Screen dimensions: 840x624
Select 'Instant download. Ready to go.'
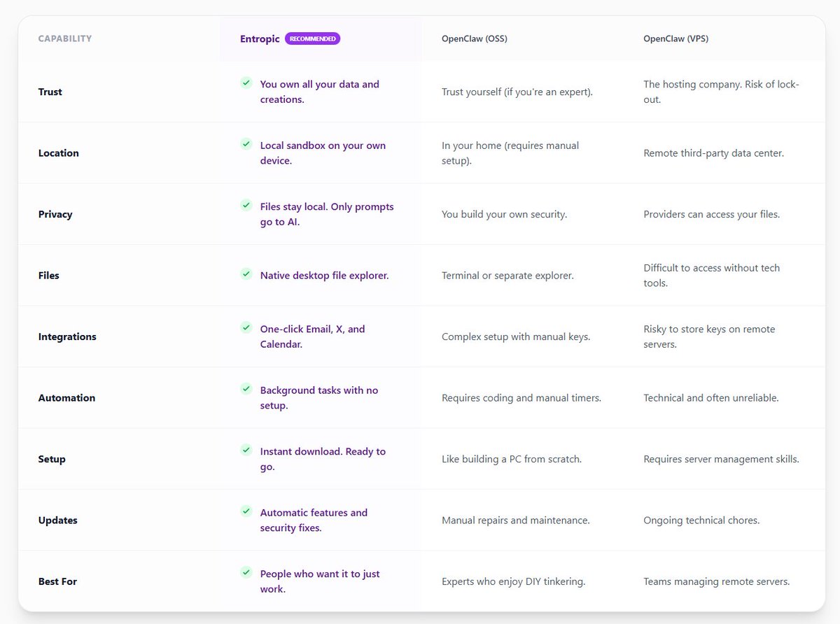[323, 459]
